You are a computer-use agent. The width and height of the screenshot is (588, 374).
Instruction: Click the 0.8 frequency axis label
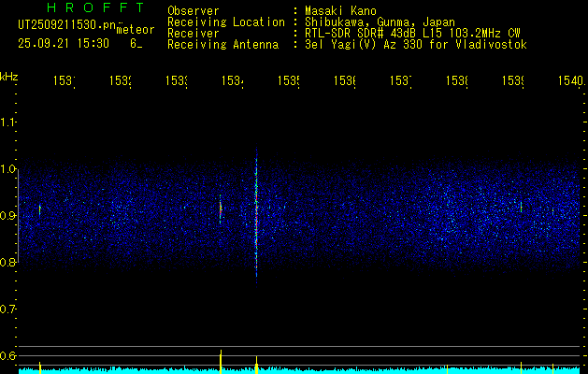pos(7,262)
